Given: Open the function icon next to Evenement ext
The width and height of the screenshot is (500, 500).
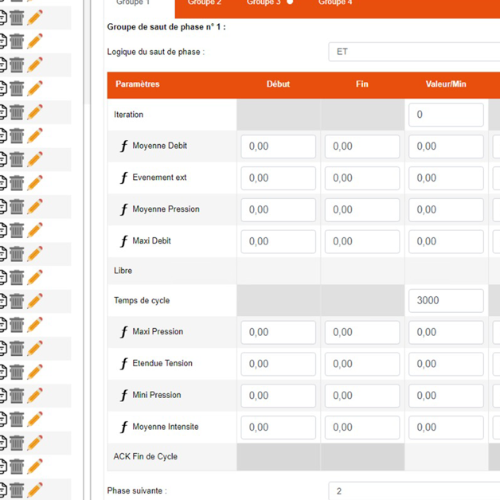Looking at the screenshot, I should [x=124, y=178].
